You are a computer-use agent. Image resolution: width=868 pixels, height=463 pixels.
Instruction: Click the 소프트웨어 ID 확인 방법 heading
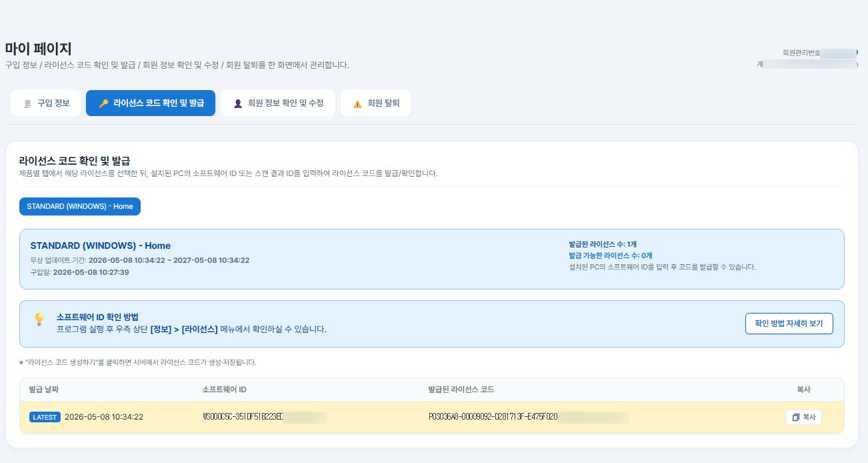click(97, 317)
